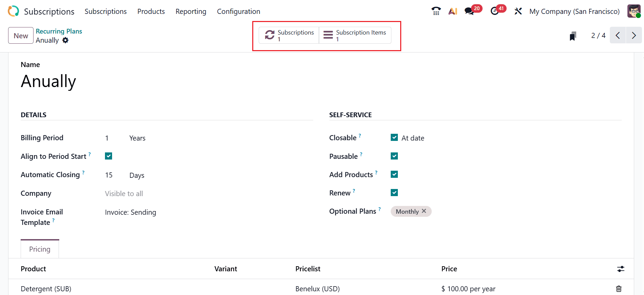644x295 pixels.
Task: Click the Invoice Email Template help mark
Action: 53,220
